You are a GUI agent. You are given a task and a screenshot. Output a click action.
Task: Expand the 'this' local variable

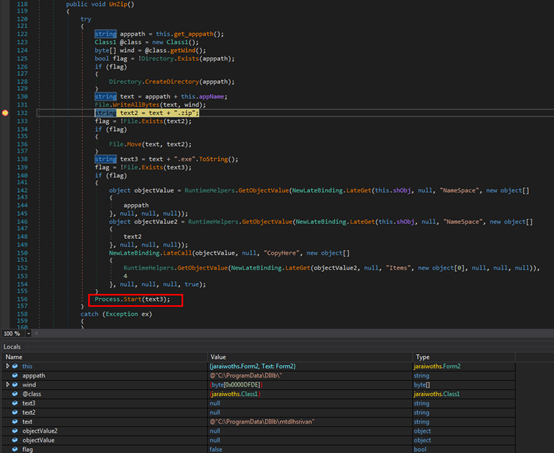coord(7,366)
